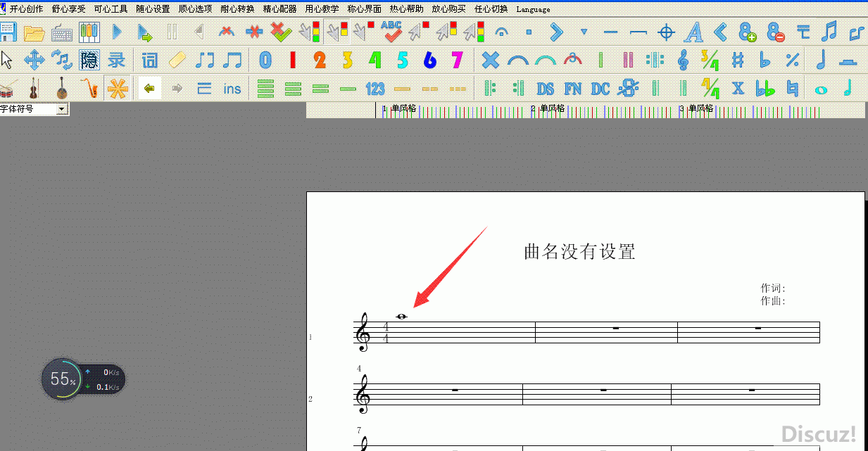Open the 开心创作 menu
Viewport: 868px width, 451px height.
(x=26, y=9)
